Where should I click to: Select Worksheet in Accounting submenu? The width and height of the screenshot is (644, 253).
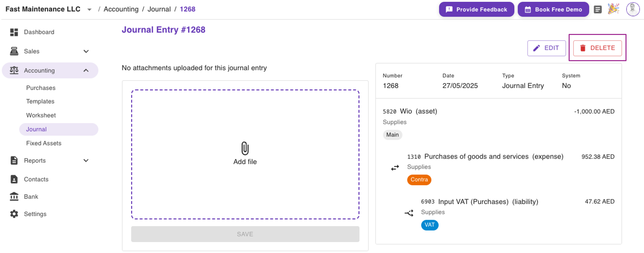(x=41, y=116)
